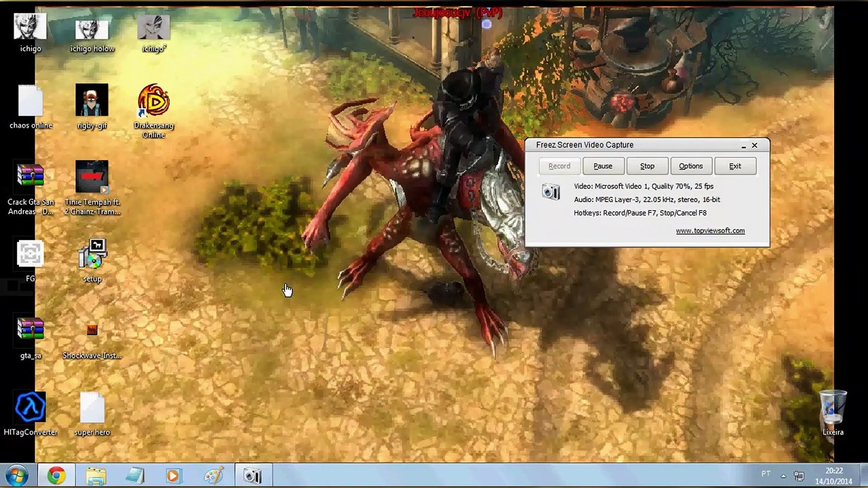
Task: Click the PT language indicator
Action: [x=766, y=474]
